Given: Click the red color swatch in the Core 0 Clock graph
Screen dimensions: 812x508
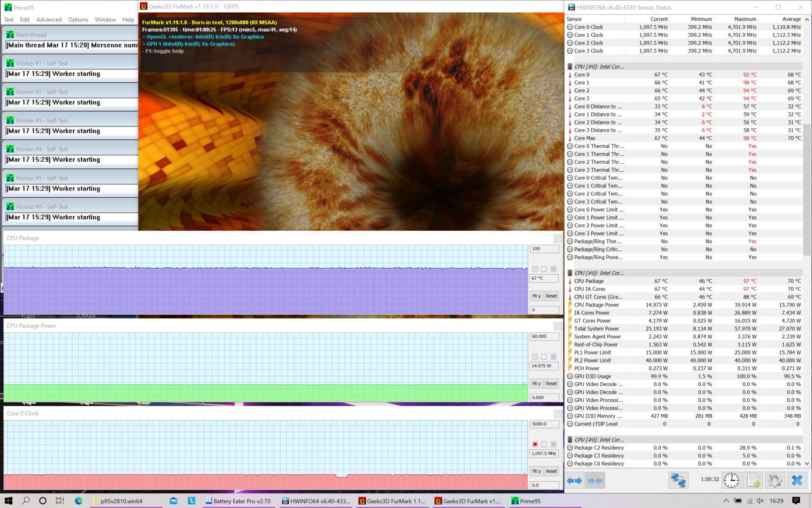Looking at the screenshot, I should tap(535, 444).
